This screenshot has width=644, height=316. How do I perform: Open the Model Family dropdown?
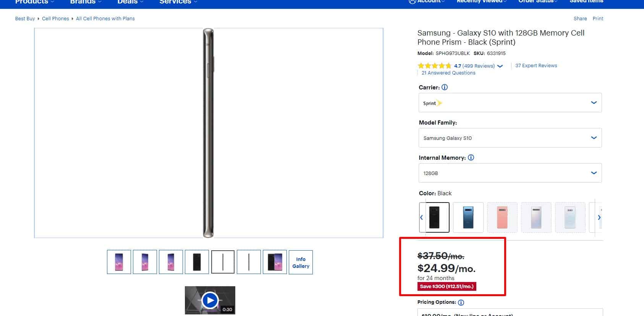point(510,138)
